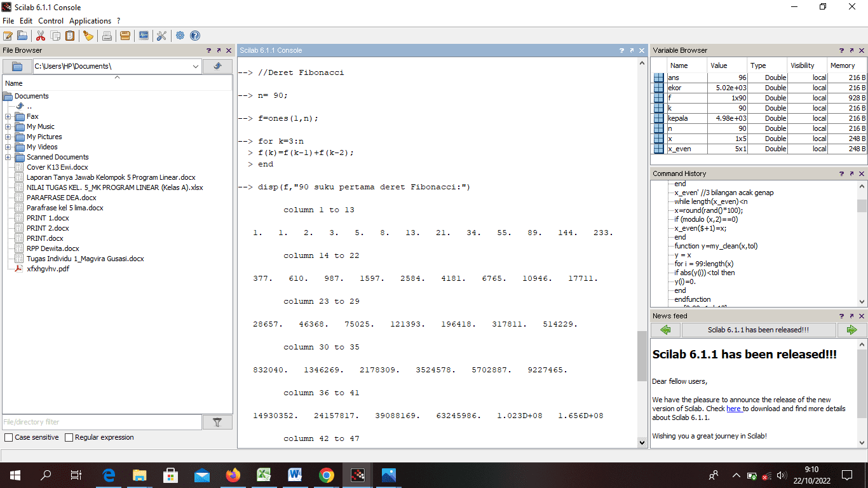
Task: Click Variable Browser panel help icon
Action: [x=841, y=50]
